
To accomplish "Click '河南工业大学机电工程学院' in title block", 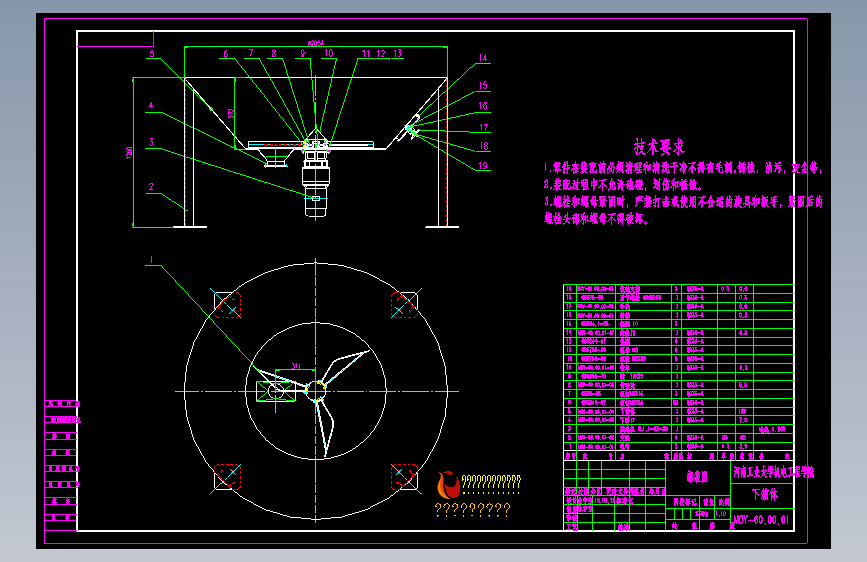I will (x=774, y=472).
